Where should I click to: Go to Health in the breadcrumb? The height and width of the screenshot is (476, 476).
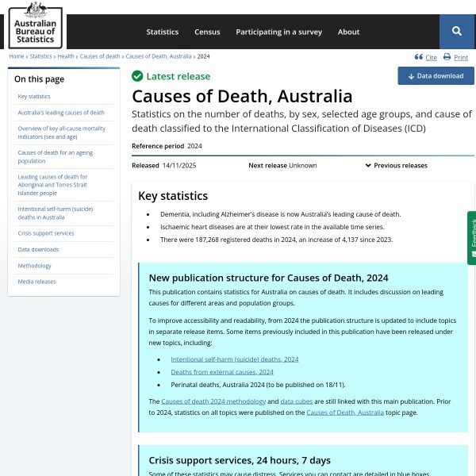(x=66, y=57)
